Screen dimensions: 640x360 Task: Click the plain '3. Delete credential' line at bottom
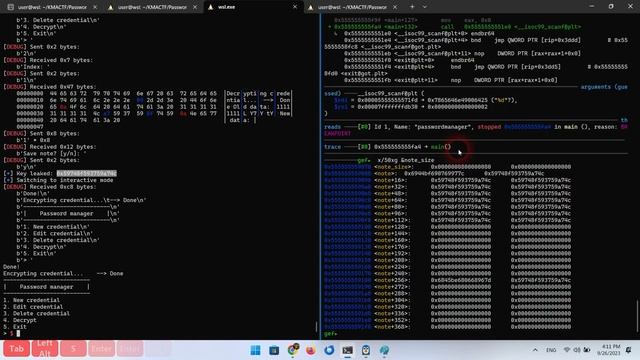pos(36,313)
